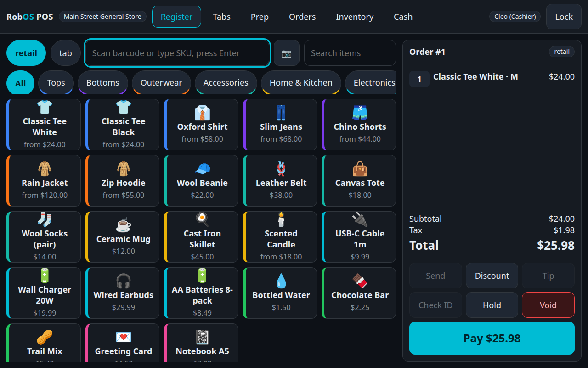Filter items by Home & Kitchen
This screenshot has height=368, width=588.
click(301, 83)
